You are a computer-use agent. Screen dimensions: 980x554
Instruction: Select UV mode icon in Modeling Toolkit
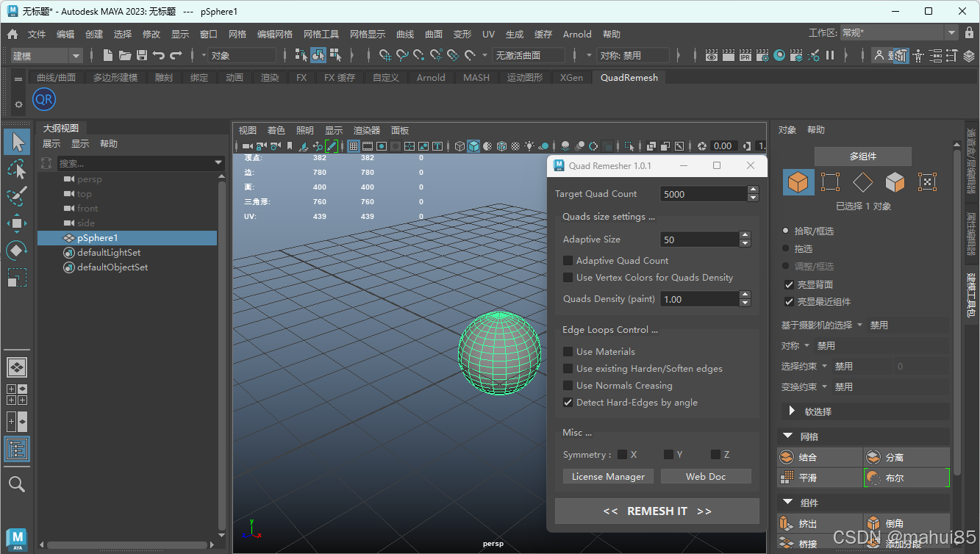click(x=927, y=181)
